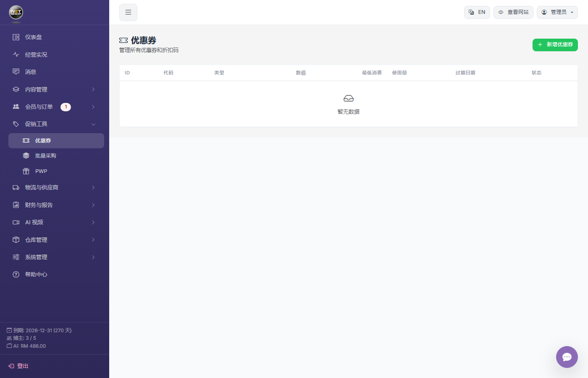
Task: Click the 类型 column header
Action: pos(219,73)
